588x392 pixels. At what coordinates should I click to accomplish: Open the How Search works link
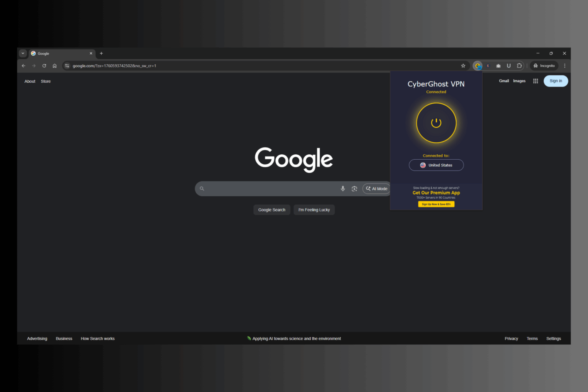[98, 338]
